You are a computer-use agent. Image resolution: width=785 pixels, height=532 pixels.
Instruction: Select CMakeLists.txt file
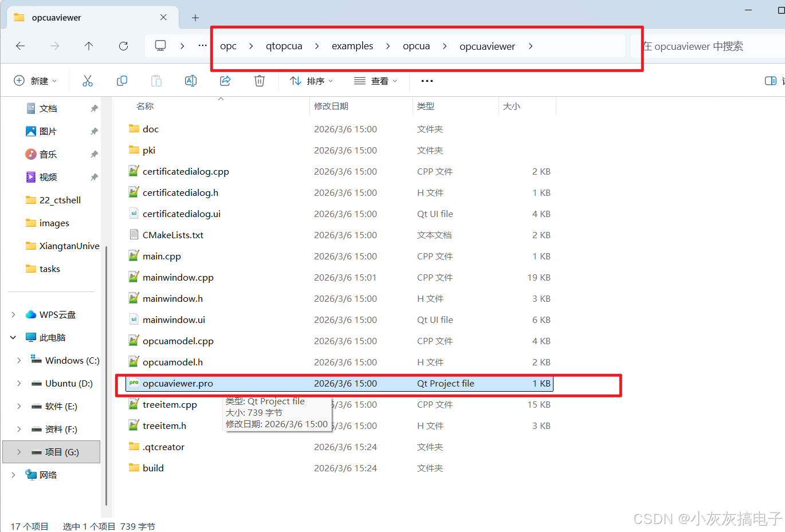click(339, 235)
